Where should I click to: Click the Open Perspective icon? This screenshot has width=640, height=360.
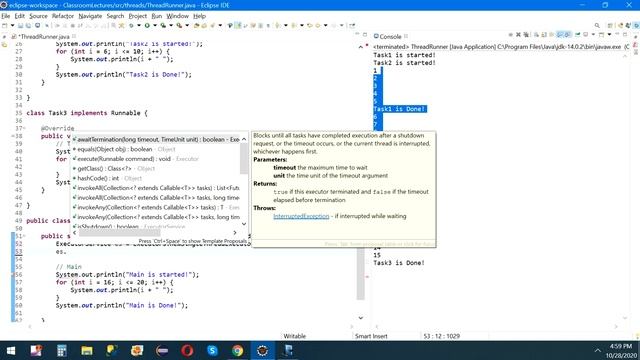(x=610, y=25)
